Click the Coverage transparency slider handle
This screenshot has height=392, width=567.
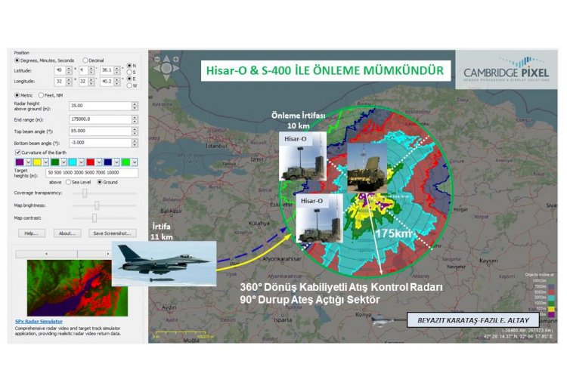84,193
